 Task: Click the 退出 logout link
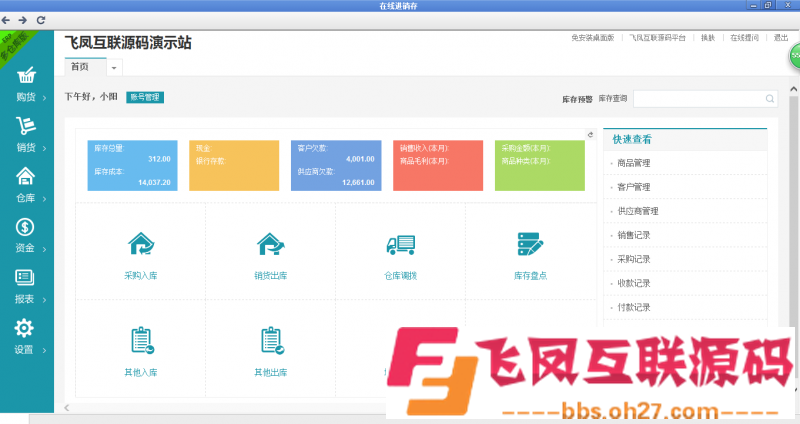[781, 38]
